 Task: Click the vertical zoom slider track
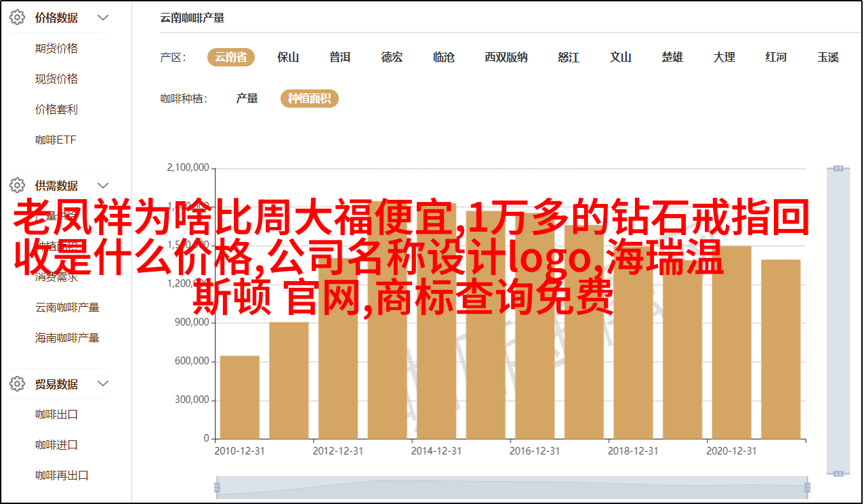[x=838, y=320]
